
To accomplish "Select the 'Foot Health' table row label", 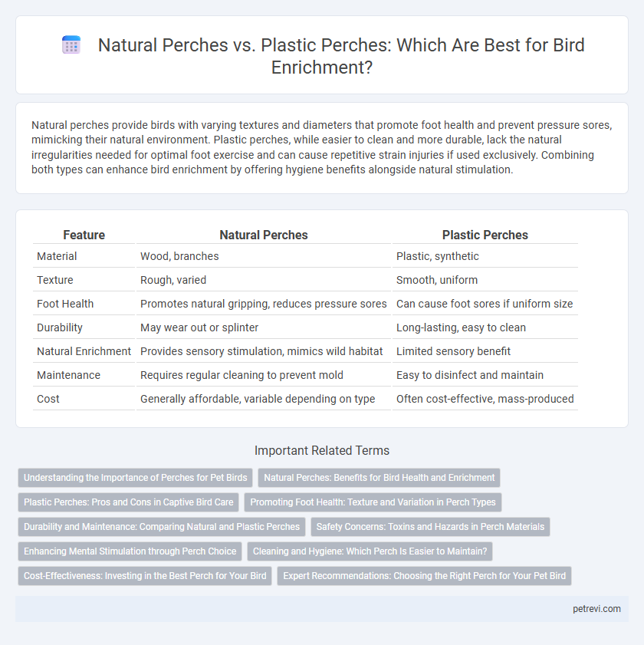I will (65, 304).
